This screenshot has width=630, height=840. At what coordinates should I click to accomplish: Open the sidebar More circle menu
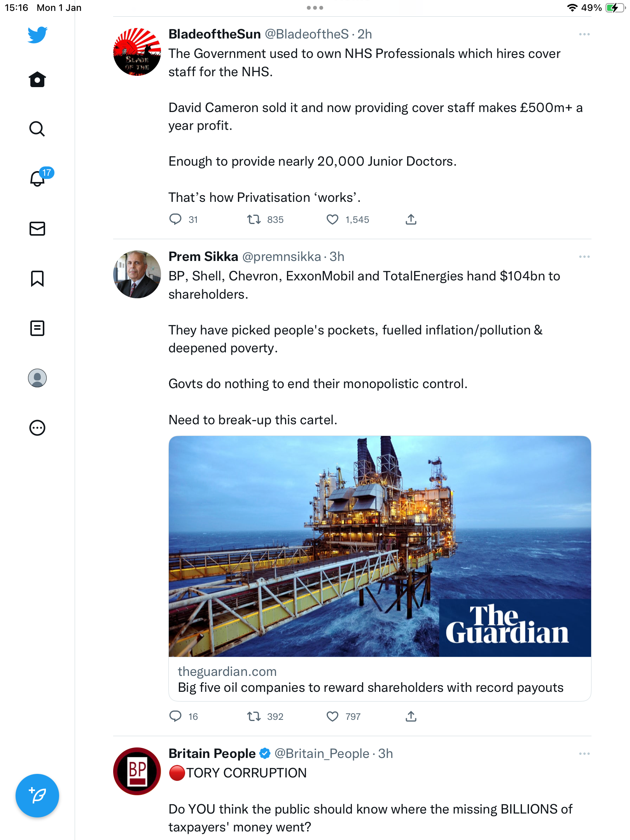coord(37,428)
